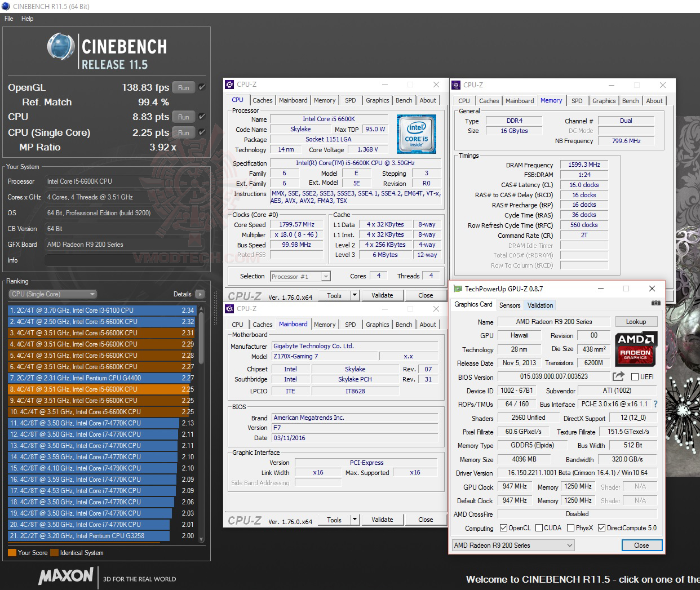The height and width of the screenshot is (590, 700).
Task: Run the CPU Single Core benchmark
Action: point(184,132)
